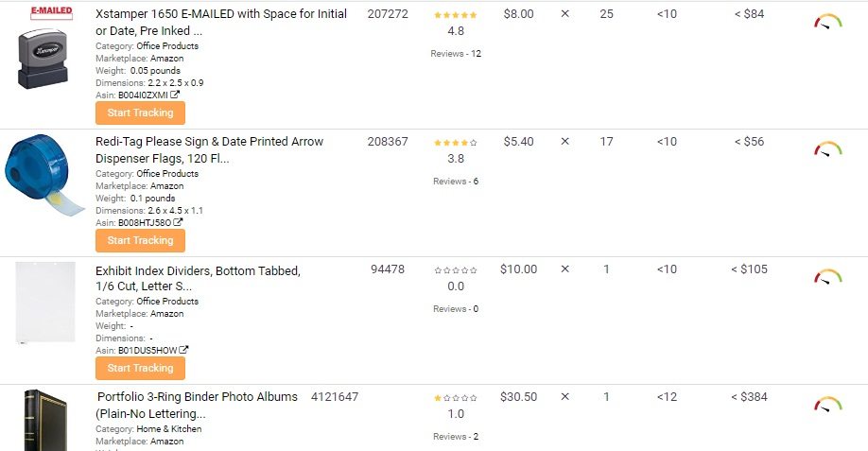
Task: Click the X mark in the $30.50 Portfolio Binder row
Action: [564, 397]
